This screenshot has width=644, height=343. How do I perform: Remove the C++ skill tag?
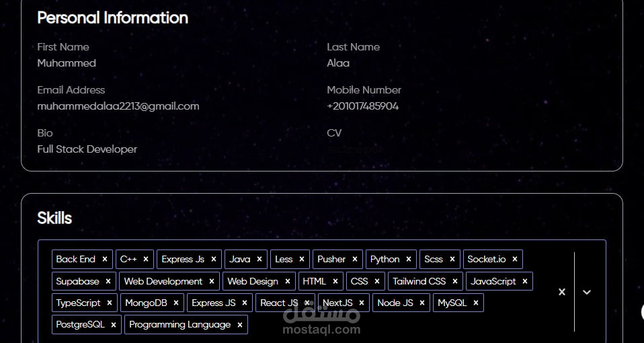pos(146,259)
